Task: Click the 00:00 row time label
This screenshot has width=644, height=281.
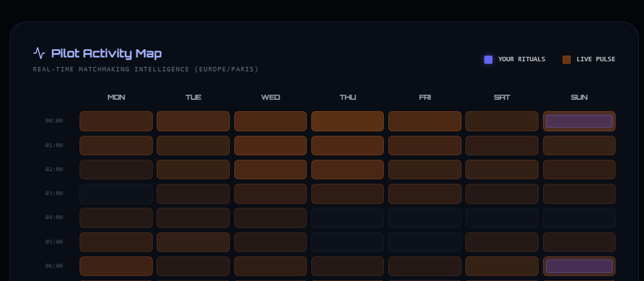Action: tap(54, 121)
